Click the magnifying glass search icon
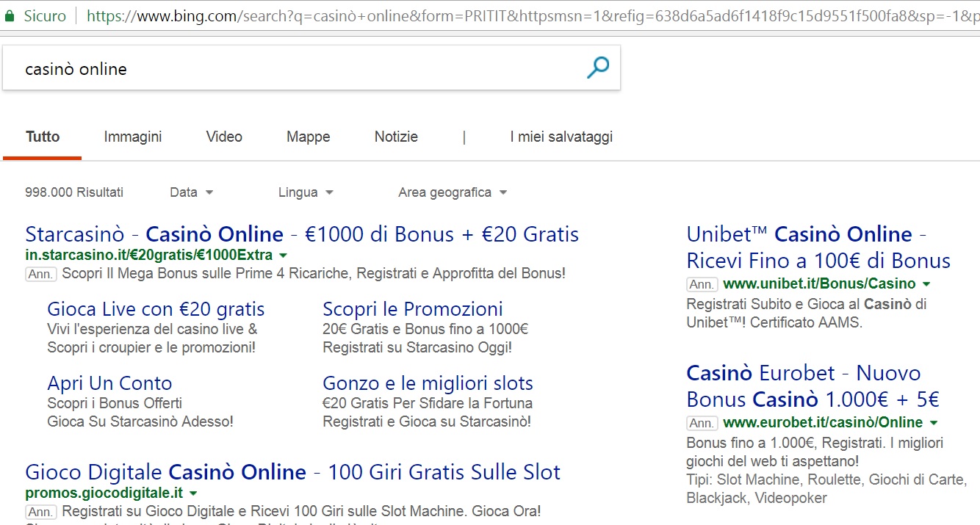Viewport: 980px width, 525px height. 598,68
